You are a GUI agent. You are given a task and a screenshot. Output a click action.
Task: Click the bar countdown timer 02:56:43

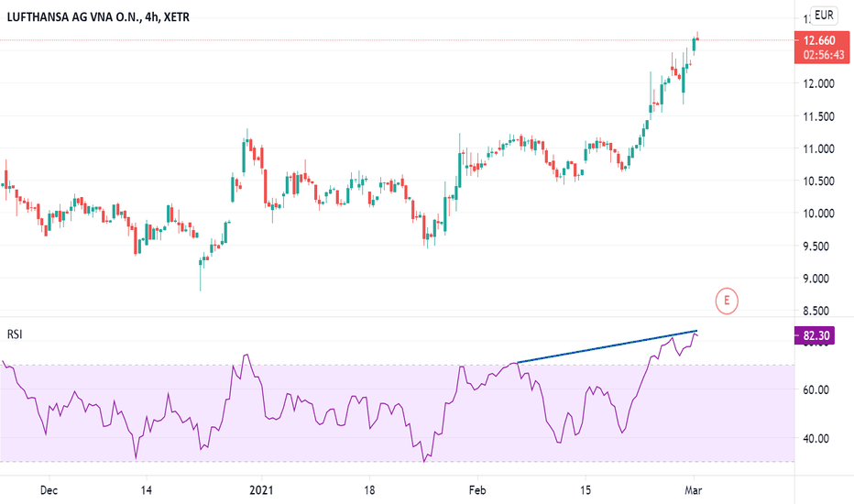[823, 55]
